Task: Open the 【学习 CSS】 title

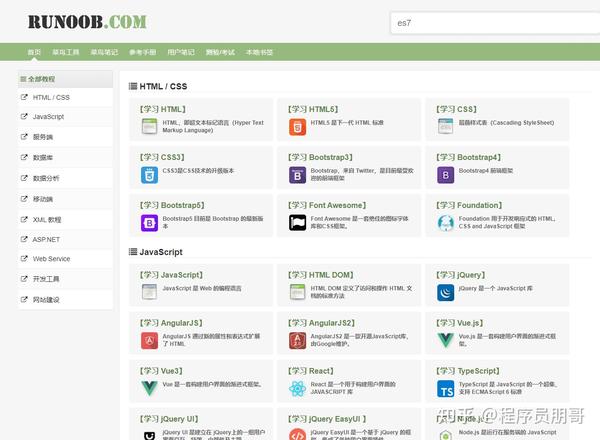Action: 456,109
